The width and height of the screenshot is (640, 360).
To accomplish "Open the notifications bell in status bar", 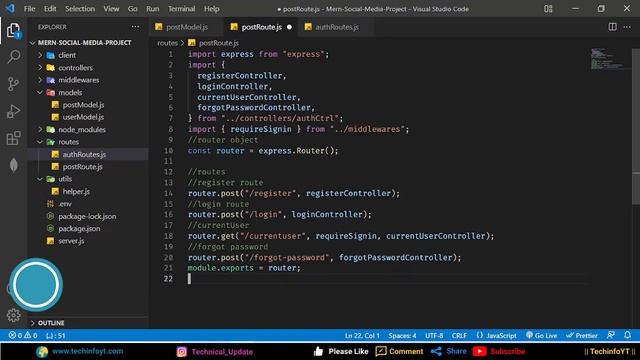I will [627, 335].
